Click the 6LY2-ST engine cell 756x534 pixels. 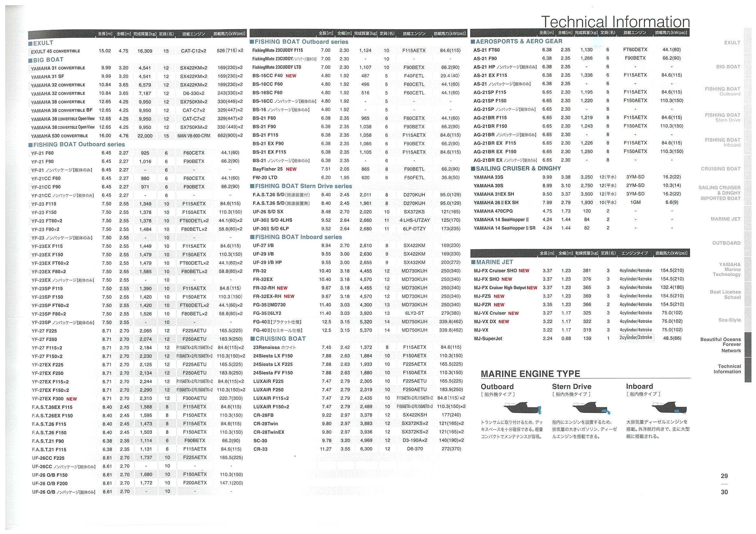pos(415,313)
